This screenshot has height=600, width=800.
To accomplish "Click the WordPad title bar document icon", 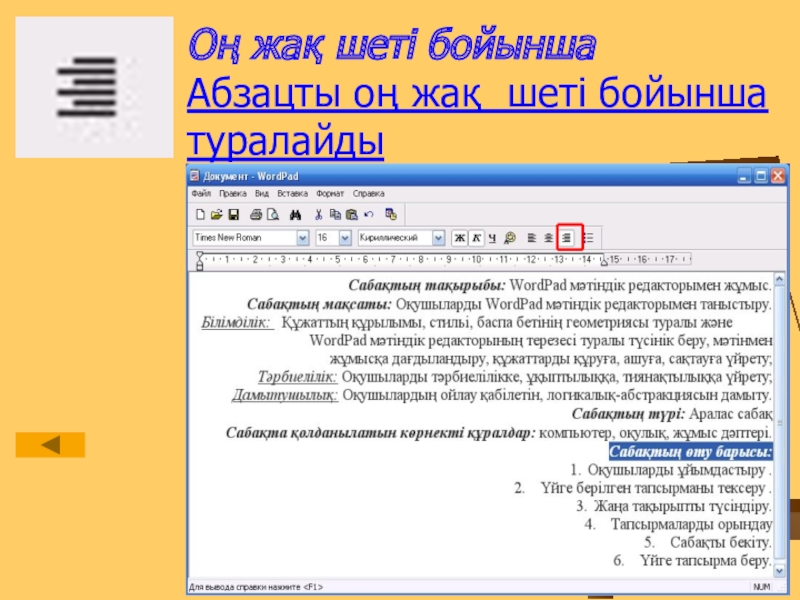I will pos(194,177).
